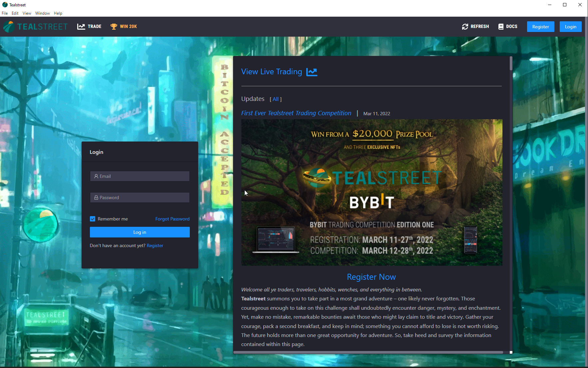588x368 pixels.
Task: Click the Tealstreet logo in the navbar
Action: point(35,27)
